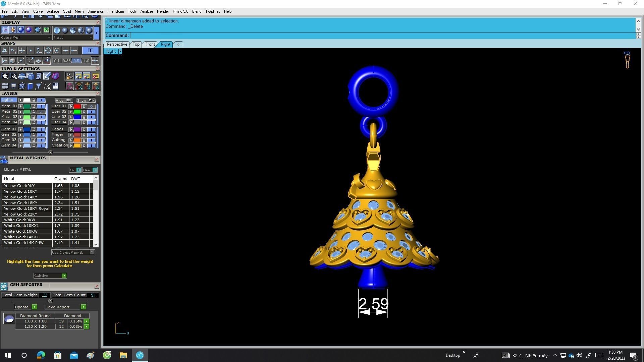Select the blue shaded sphere display mode
The height and width of the screenshot is (362, 644).
click(21, 30)
